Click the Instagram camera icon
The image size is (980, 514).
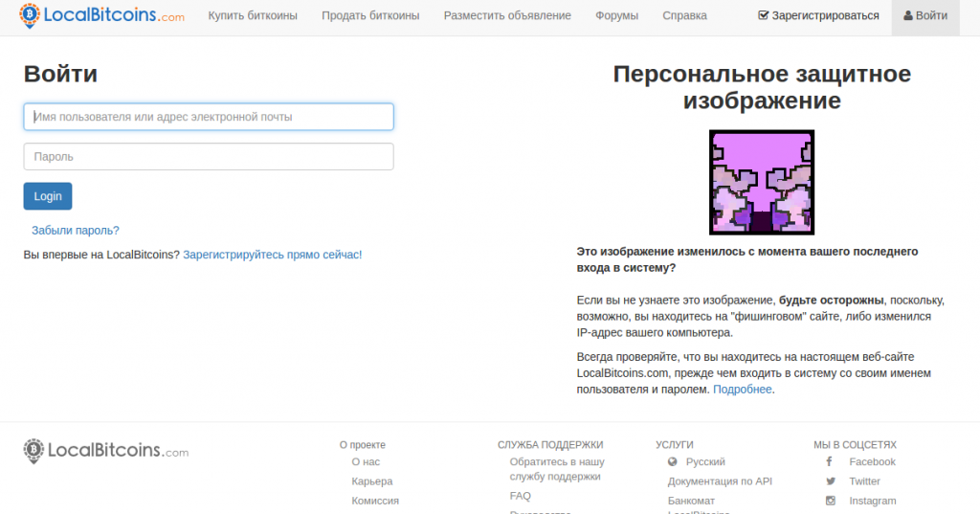(x=831, y=501)
